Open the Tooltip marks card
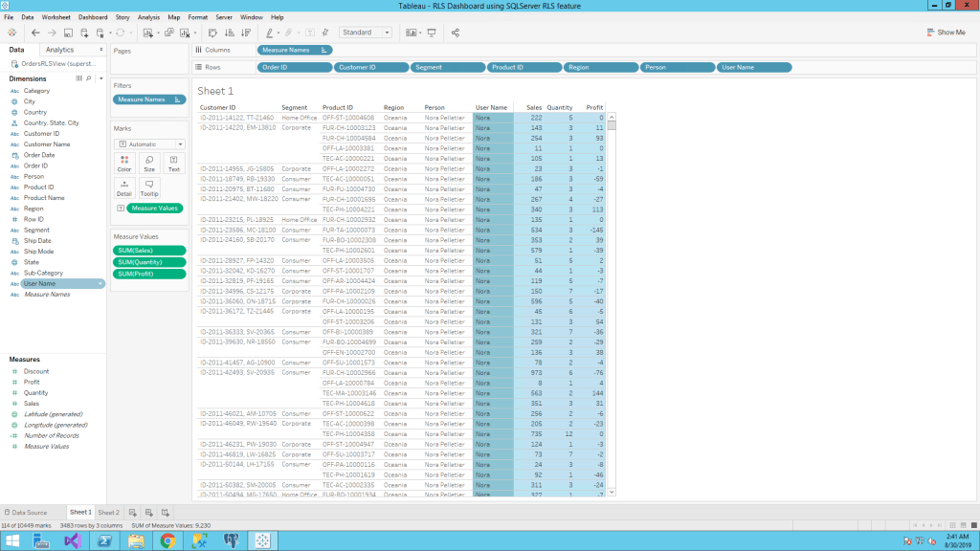The image size is (980, 551). 149,187
